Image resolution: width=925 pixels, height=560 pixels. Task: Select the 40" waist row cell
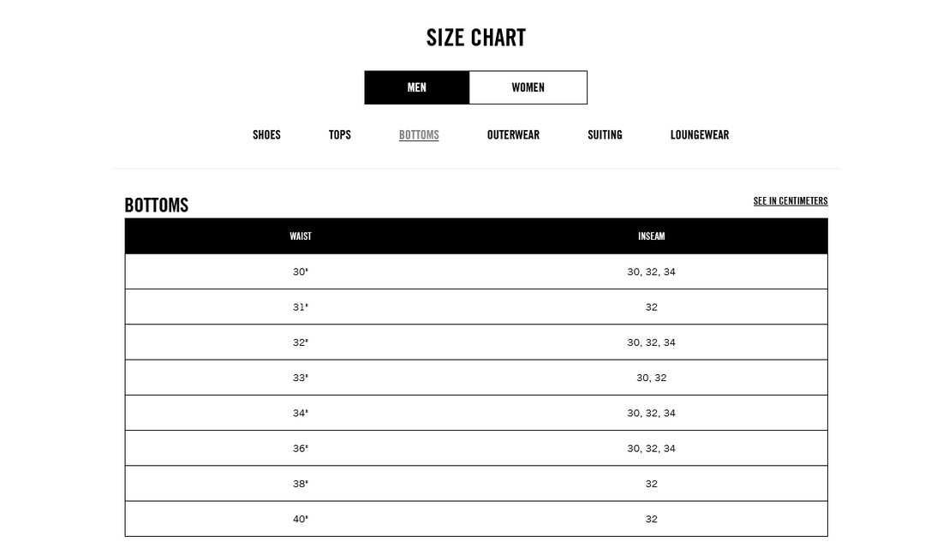coord(301,519)
